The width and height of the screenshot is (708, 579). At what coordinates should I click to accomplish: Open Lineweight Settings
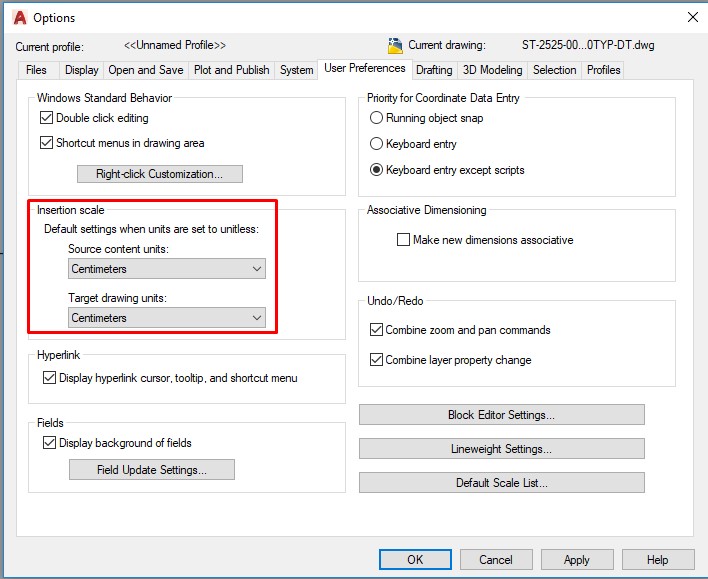pos(501,449)
